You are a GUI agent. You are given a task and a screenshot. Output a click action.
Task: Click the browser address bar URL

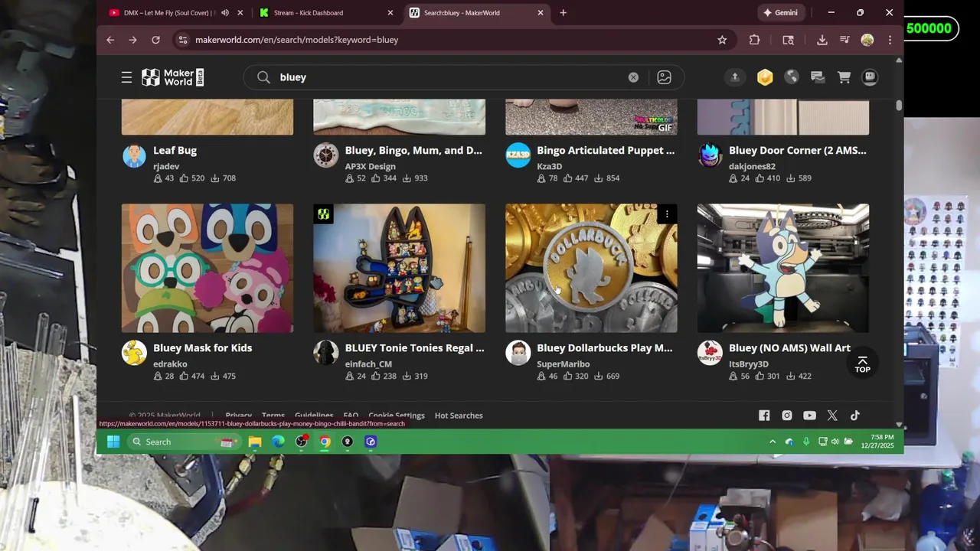[296, 40]
